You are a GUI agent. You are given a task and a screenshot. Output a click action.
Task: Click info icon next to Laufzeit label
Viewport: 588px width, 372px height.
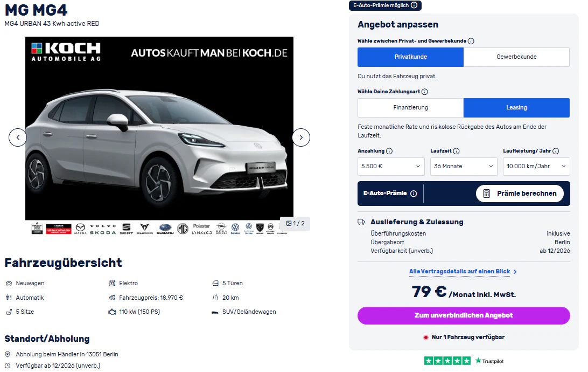tap(457, 151)
